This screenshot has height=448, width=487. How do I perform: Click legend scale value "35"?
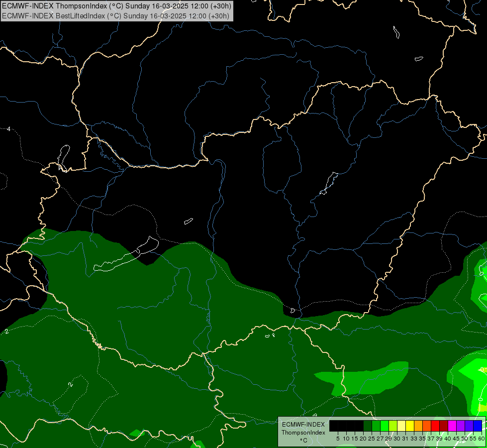point(422,439)
